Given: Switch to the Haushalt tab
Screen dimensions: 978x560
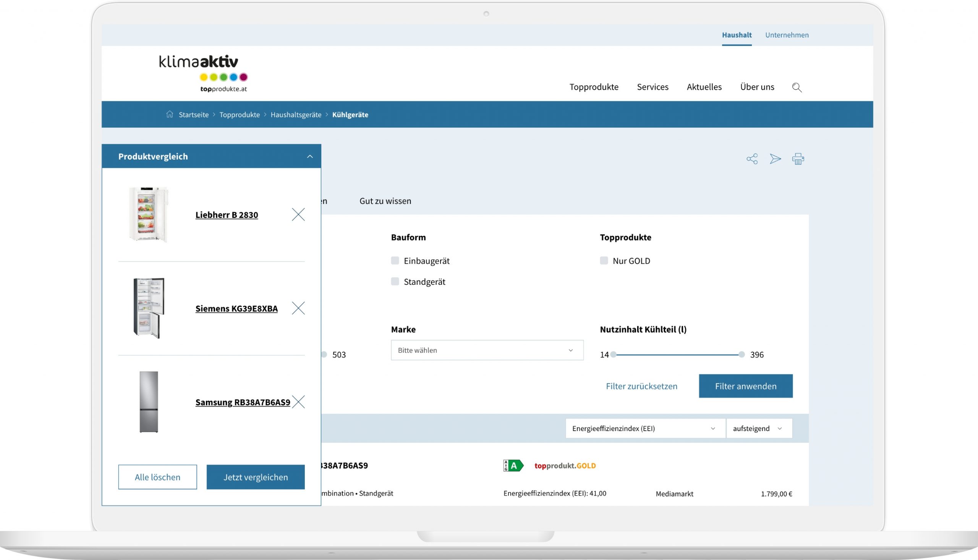Looking at the screenshot, I should pos(737,35).
